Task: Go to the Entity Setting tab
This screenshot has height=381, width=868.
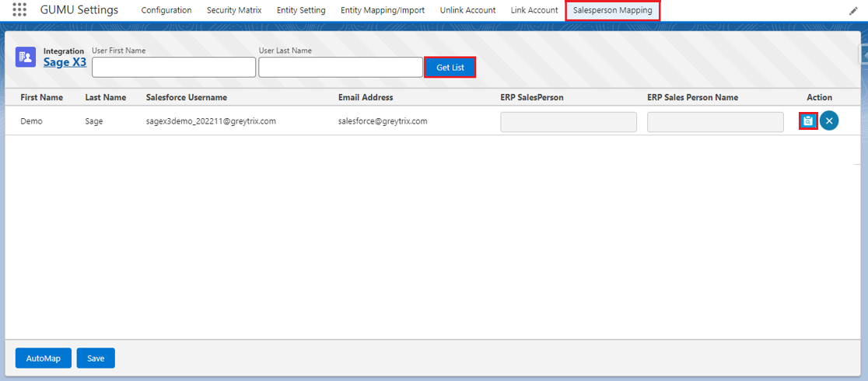Action: 301,11
